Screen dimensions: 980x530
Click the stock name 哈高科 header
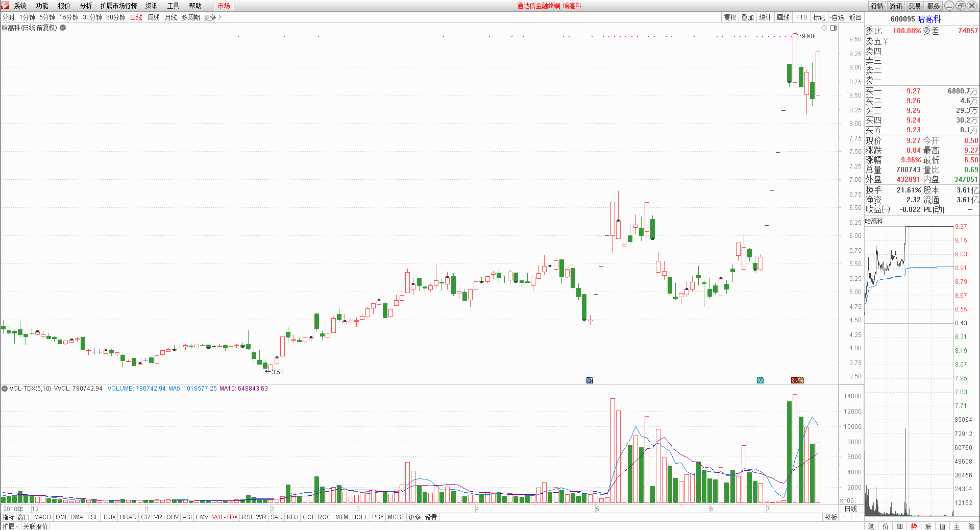click(x=929, y=19)
